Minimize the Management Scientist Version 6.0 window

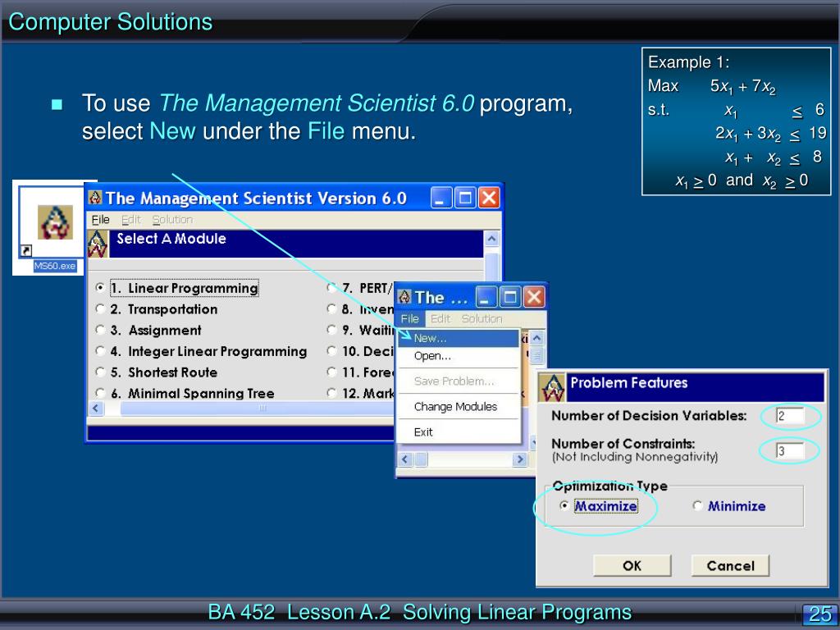coord(441,198)
